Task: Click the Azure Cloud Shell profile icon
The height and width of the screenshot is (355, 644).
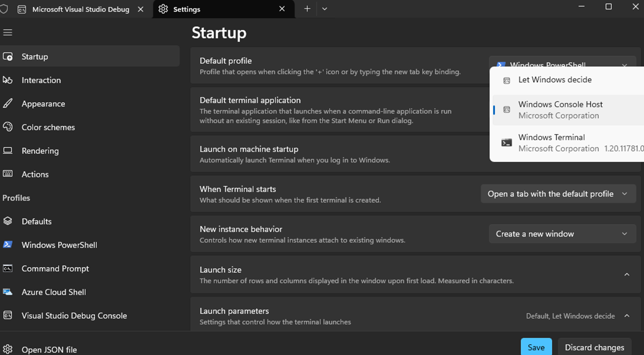Action: [7, 292]
